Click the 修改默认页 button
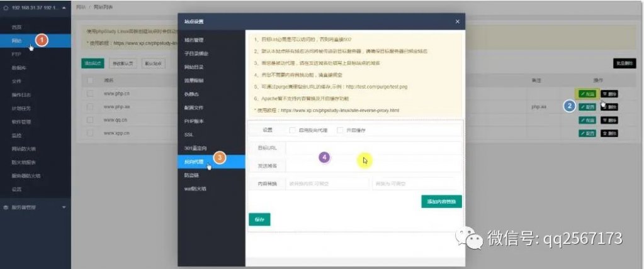The width and height of the screenshot is (644, 269). coord(123,63)
